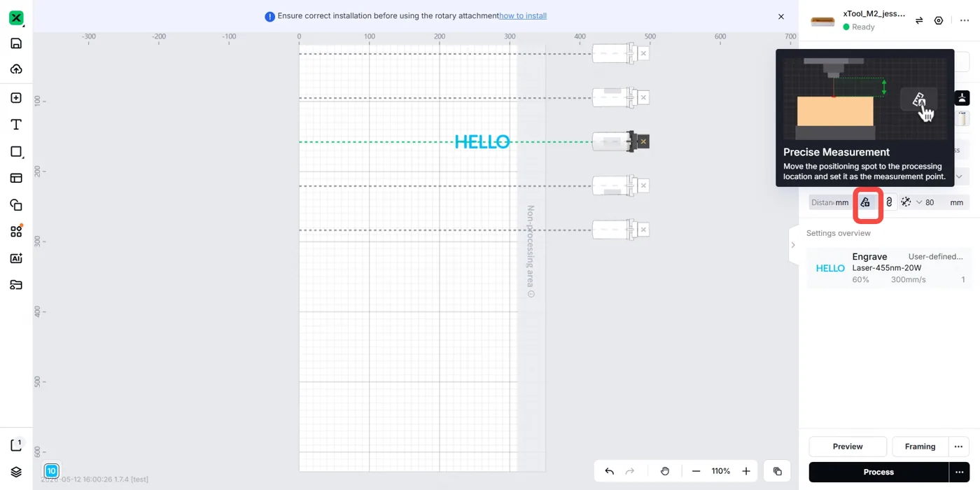Toggle the active rotary line's x button

[643, 141]
